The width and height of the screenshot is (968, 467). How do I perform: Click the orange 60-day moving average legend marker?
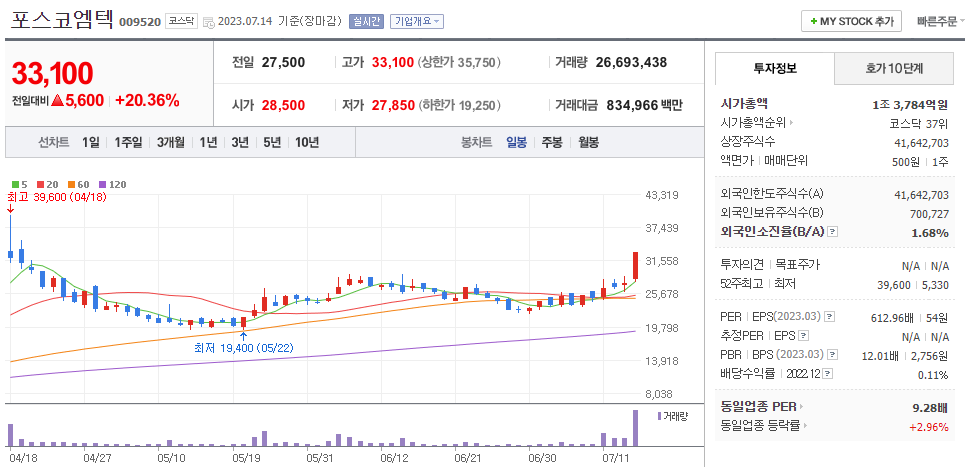point(71,184)
